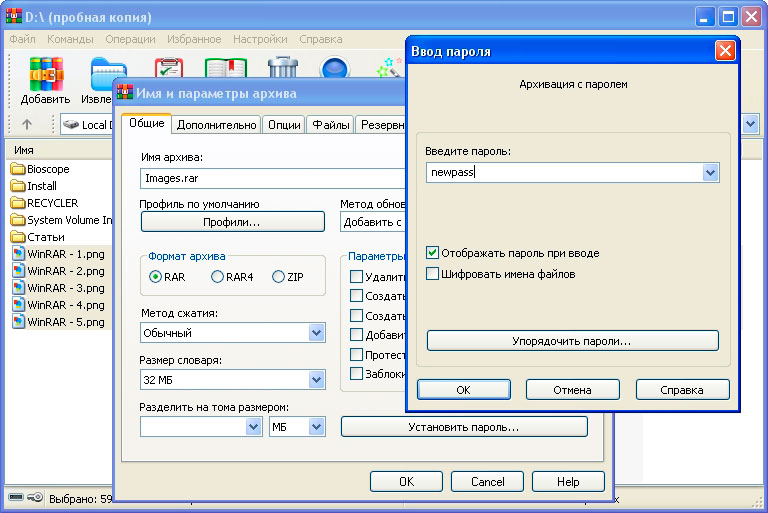Click WinRAR icon in archive parameters title
Screen dimensions: 768x513
125,92
